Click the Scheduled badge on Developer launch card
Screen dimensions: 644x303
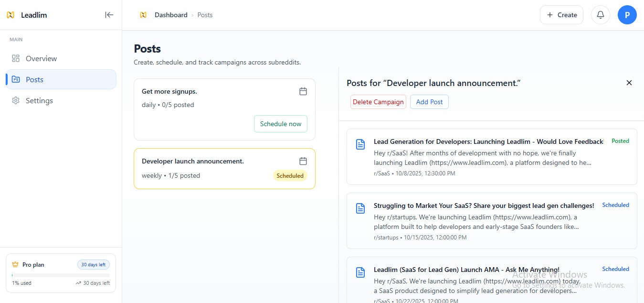point(290,175)
